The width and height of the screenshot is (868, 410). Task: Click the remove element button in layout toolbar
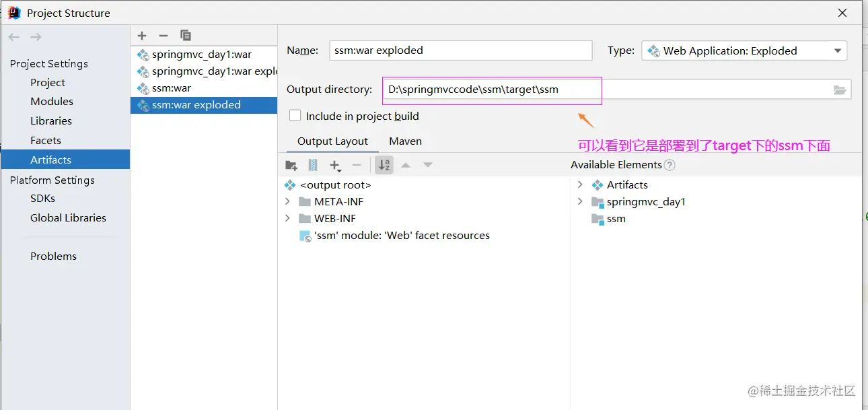357,165
